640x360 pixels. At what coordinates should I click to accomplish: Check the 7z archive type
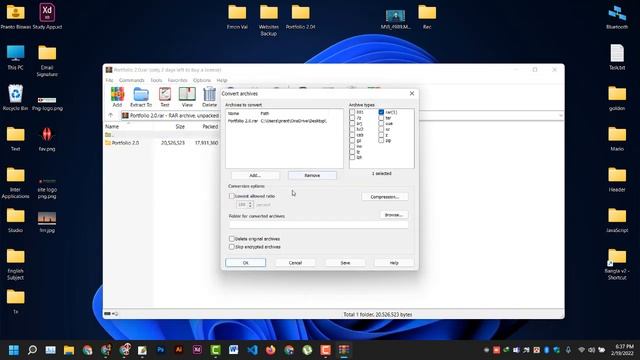(352, 118)
